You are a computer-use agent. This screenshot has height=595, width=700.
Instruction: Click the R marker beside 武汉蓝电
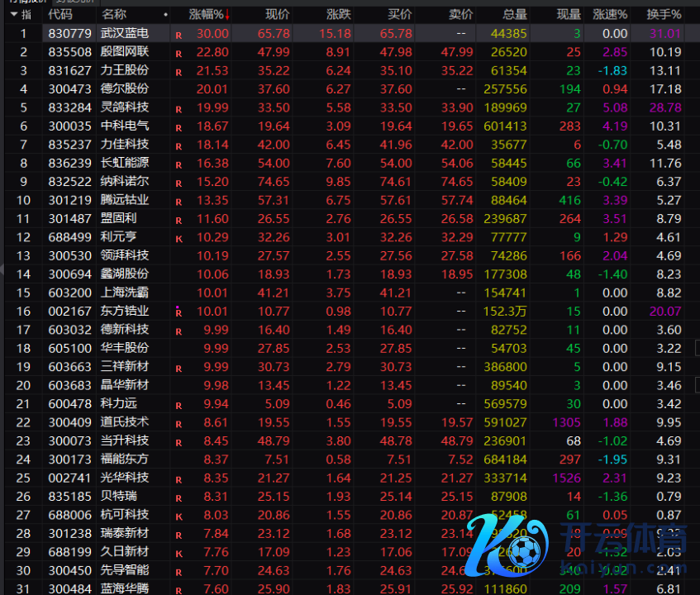click(x=179, y=35)
